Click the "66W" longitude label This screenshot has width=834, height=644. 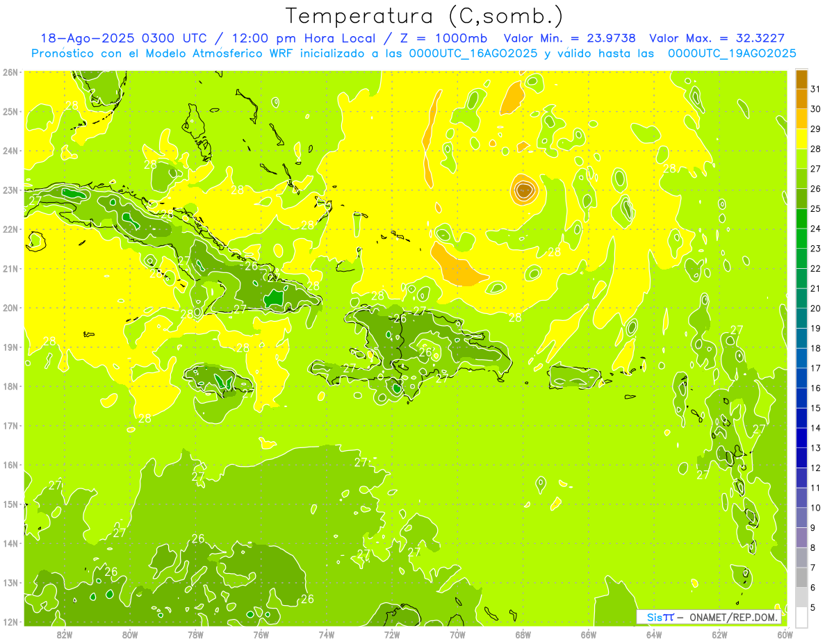coord(589,634)
